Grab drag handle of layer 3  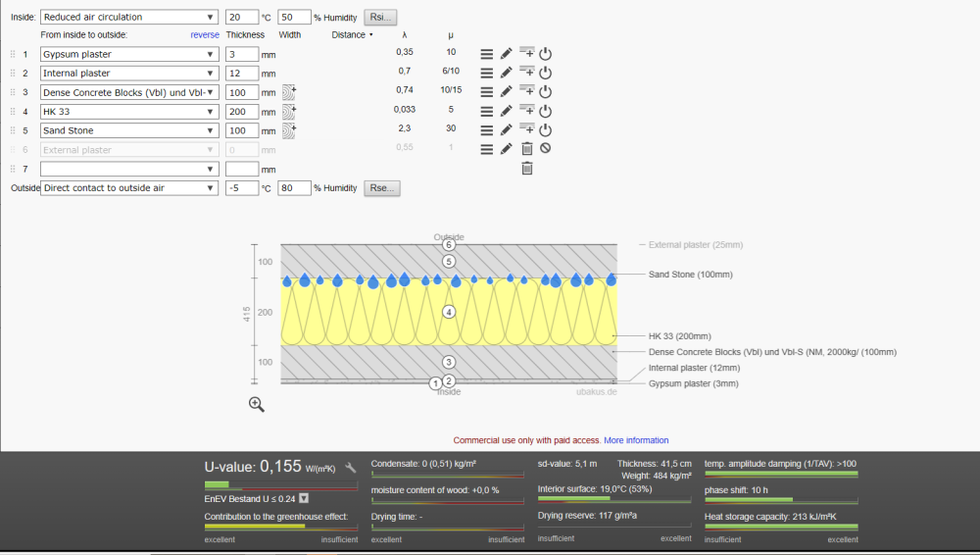click(x=13, y=92)
